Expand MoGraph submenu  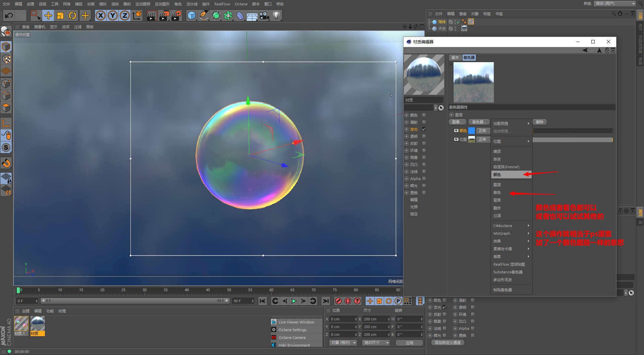511,233
